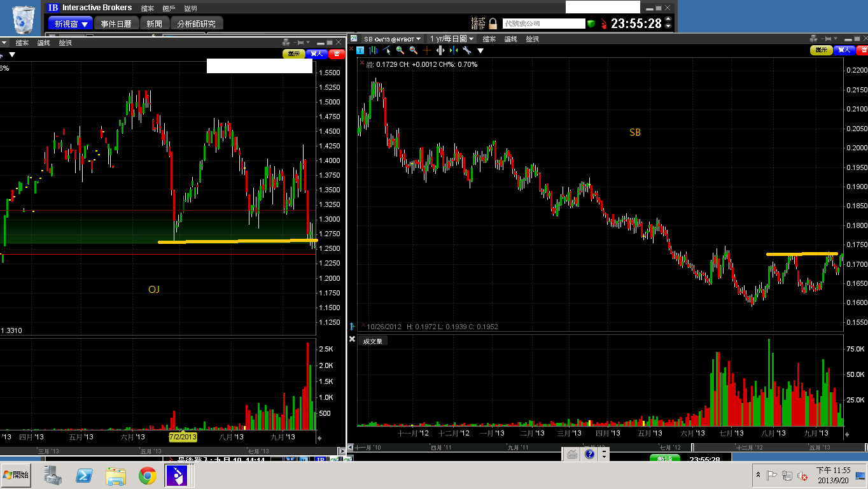
Task: Open 1 yr/每日圖 period dropdown
Action: (451, 39)
